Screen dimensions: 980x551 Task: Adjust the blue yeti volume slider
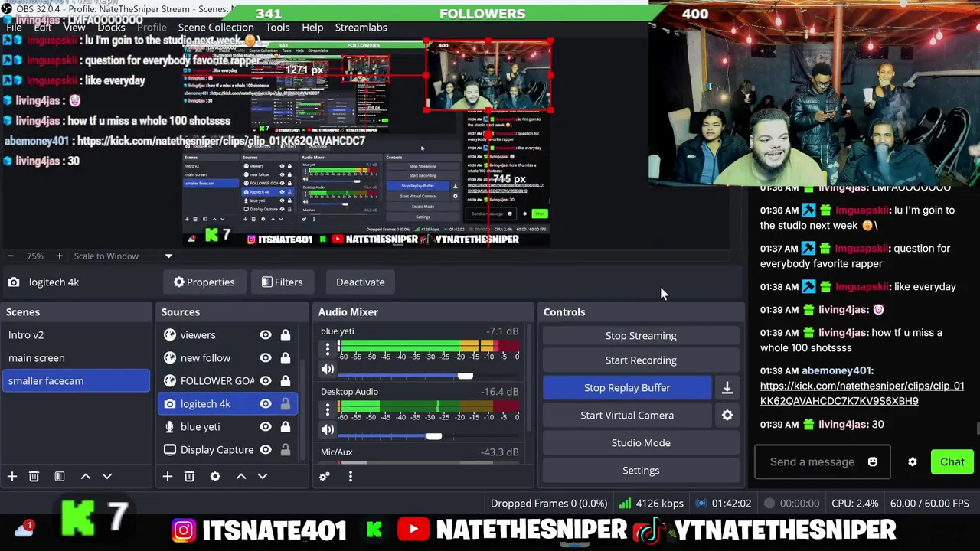point(465,376)
